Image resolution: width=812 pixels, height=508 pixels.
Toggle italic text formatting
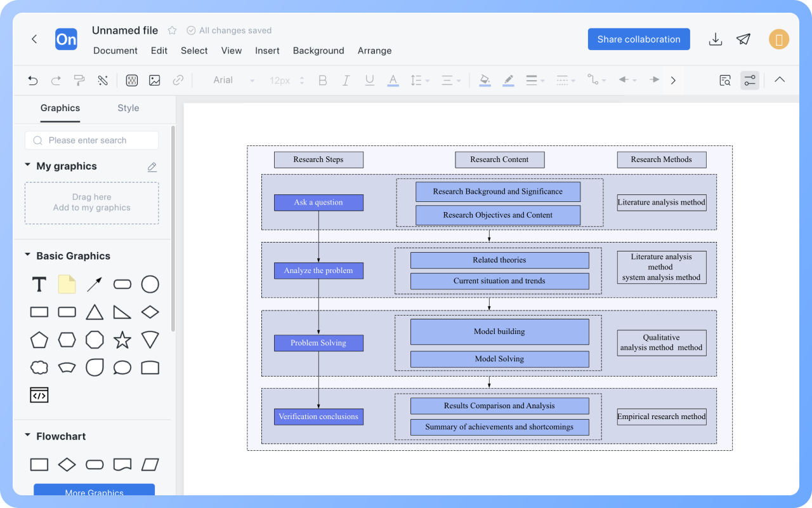point(346,80)
